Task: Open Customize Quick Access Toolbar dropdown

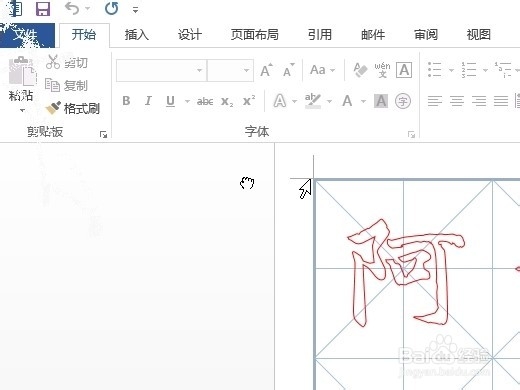Action: [135, 10]
